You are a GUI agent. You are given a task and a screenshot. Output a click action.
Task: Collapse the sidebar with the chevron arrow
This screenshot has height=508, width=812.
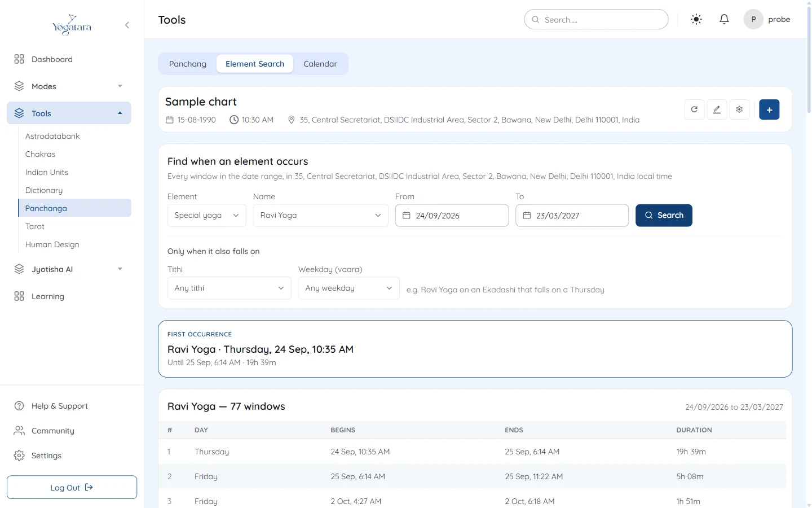(127, 25)
